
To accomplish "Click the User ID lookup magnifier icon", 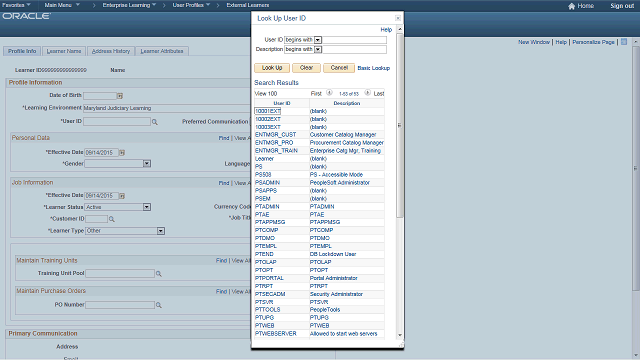I will [155, 122].
